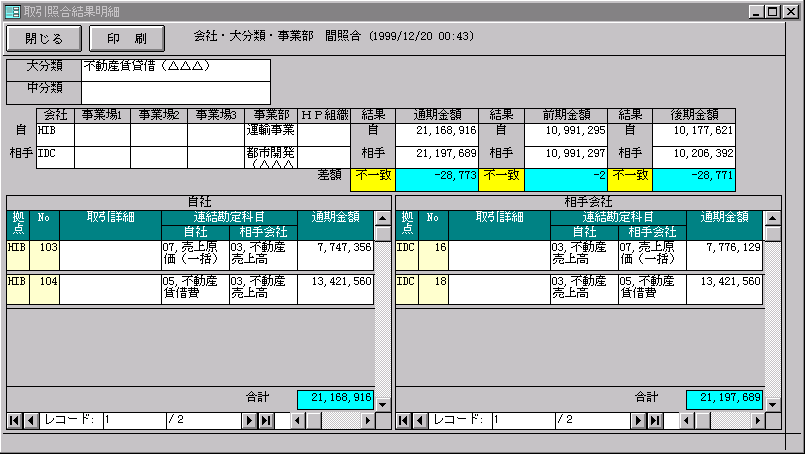The width and height of the screenshot is (805, 454).
Task: Click 自社 amount 13,421,560 in row 104
Action: [335, 289]
